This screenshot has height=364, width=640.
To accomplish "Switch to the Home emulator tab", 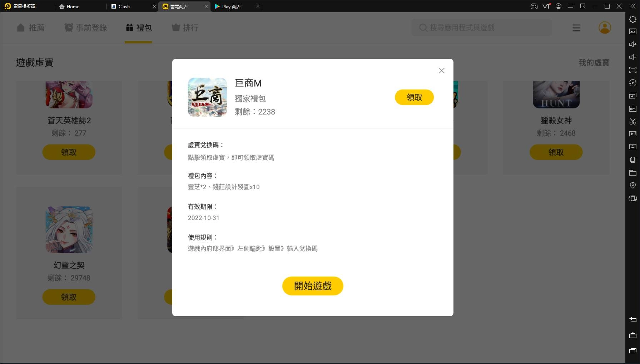I will 69,6.
